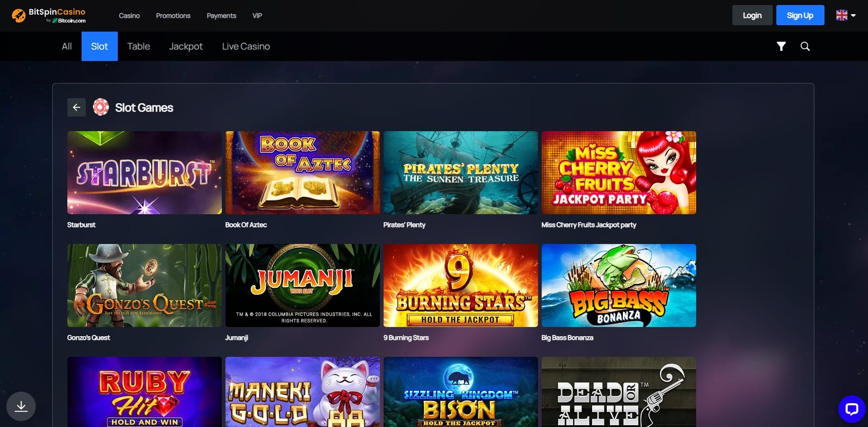The image size is (868, 427).
Task: Select the Jackpot tab
Action: point(186,46)
